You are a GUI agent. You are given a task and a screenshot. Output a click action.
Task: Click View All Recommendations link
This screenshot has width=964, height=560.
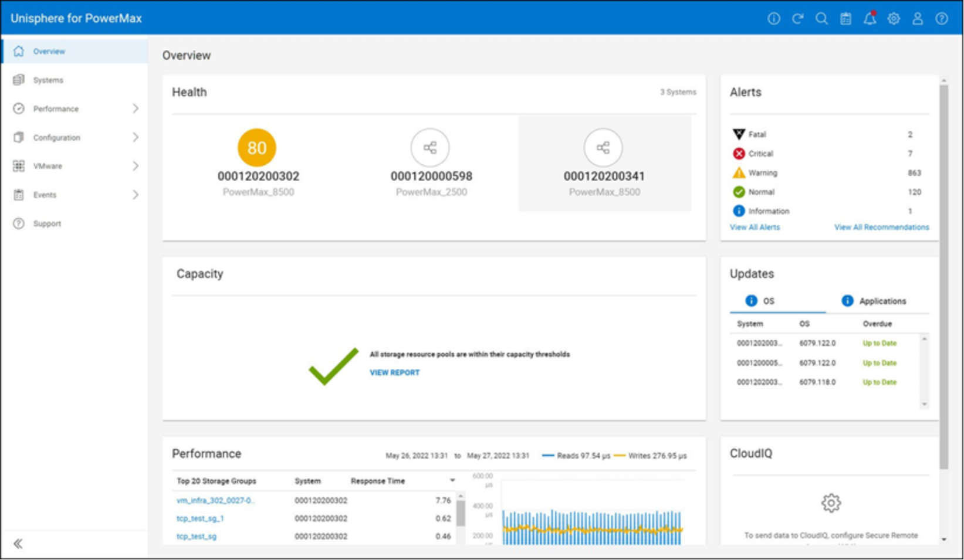[x=881, y=227]
